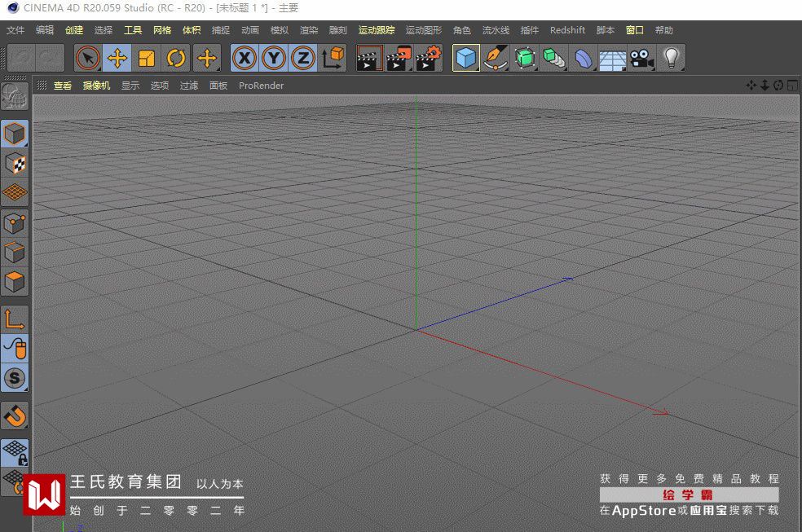Enable Texture mode checkered cube
The height and width of the screenshot is (532, 802).
(15, 164)
